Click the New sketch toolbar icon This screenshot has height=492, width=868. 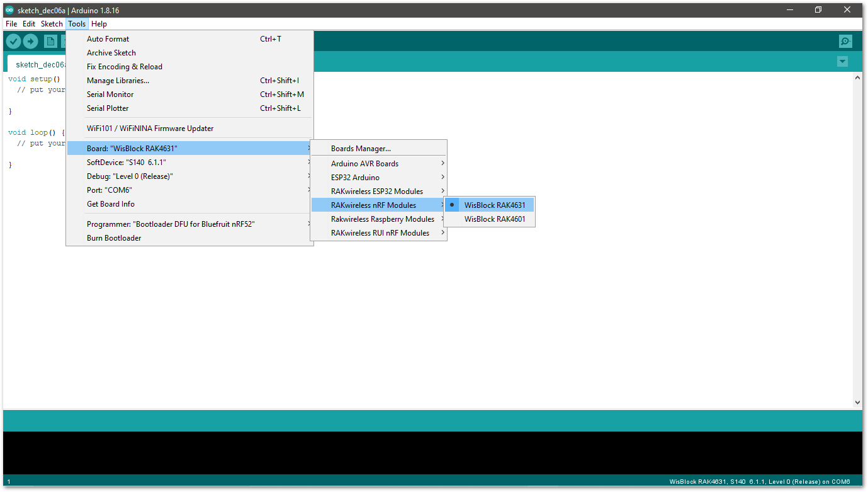pyautogui.click(x=50, y=42)
